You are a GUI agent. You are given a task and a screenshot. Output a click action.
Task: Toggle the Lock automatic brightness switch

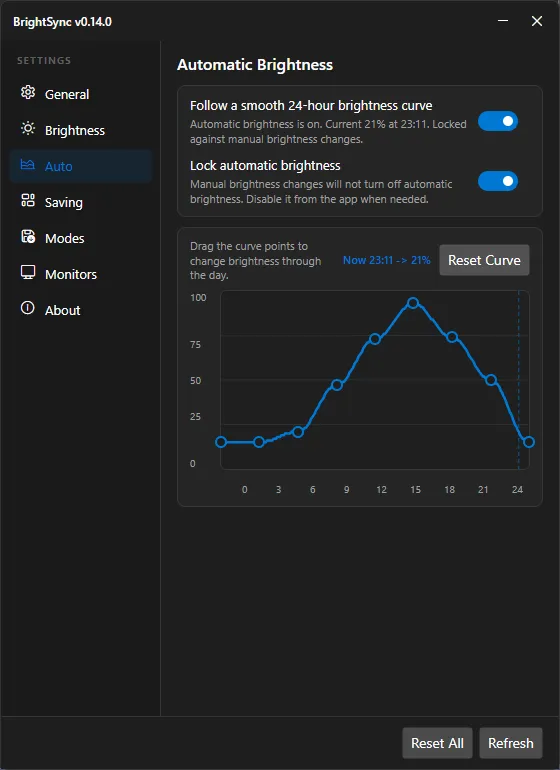point(498,181)
